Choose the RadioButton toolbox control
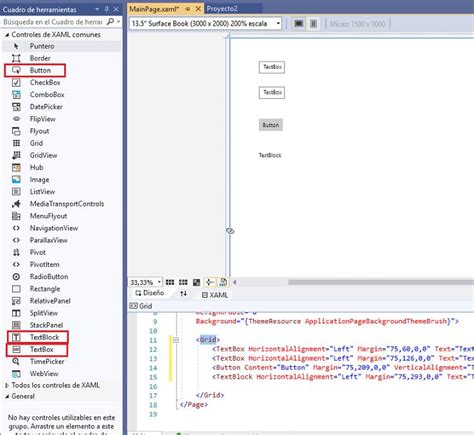 click(49, 277)
